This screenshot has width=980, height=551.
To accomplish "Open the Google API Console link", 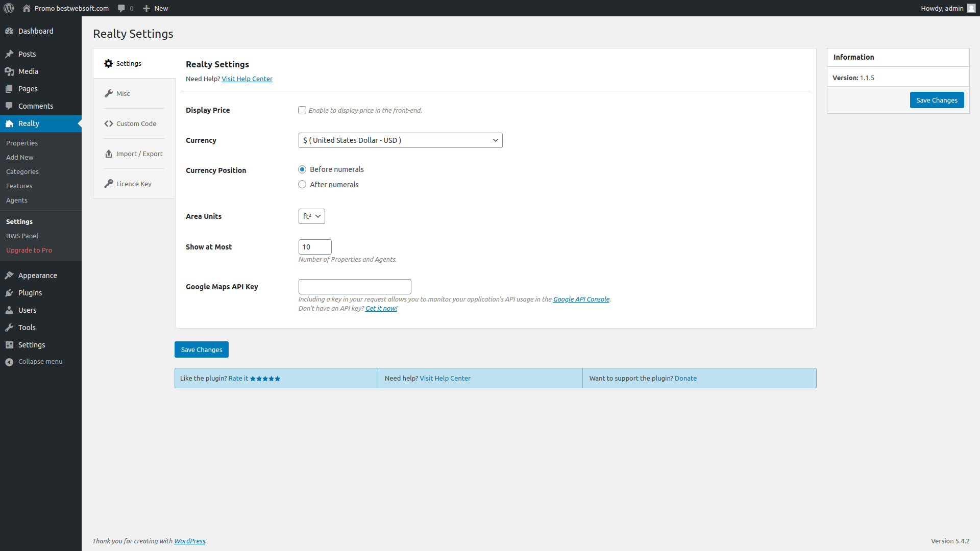I will 581,299.
